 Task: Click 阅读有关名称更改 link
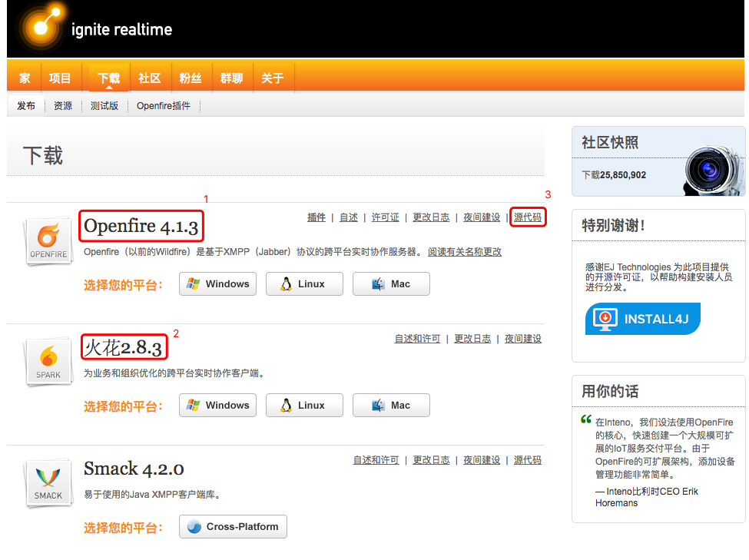tap(465, 252)
